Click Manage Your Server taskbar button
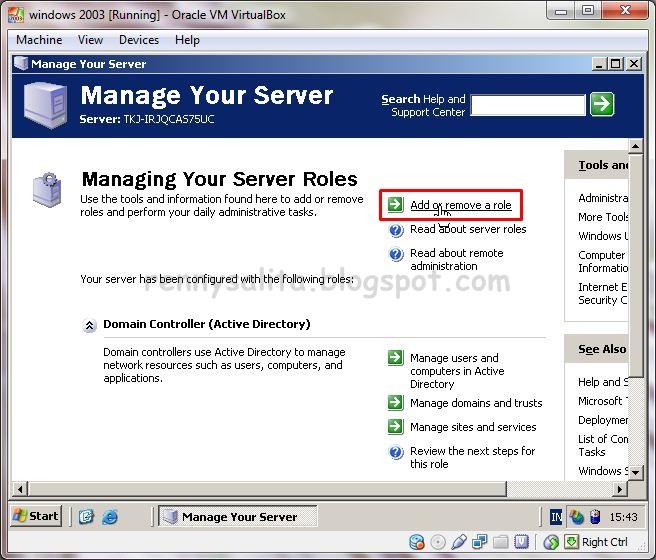Viewport: 656px width, 560px height. 238,517
